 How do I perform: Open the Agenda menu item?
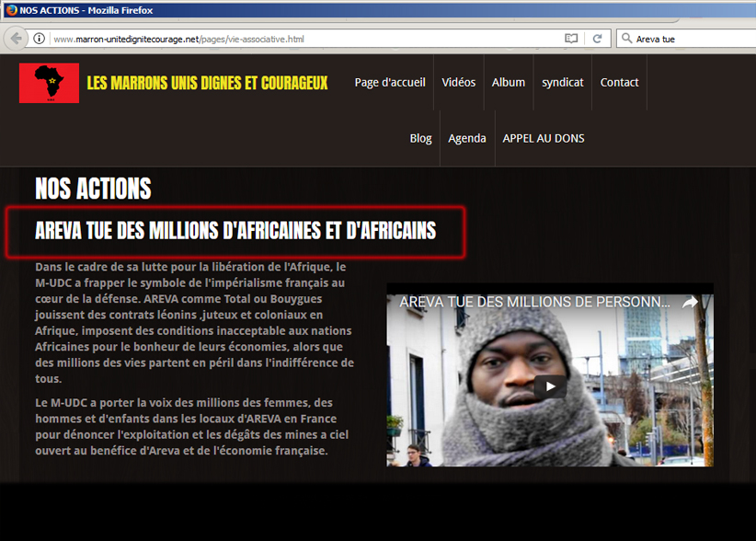pos(466,139)
